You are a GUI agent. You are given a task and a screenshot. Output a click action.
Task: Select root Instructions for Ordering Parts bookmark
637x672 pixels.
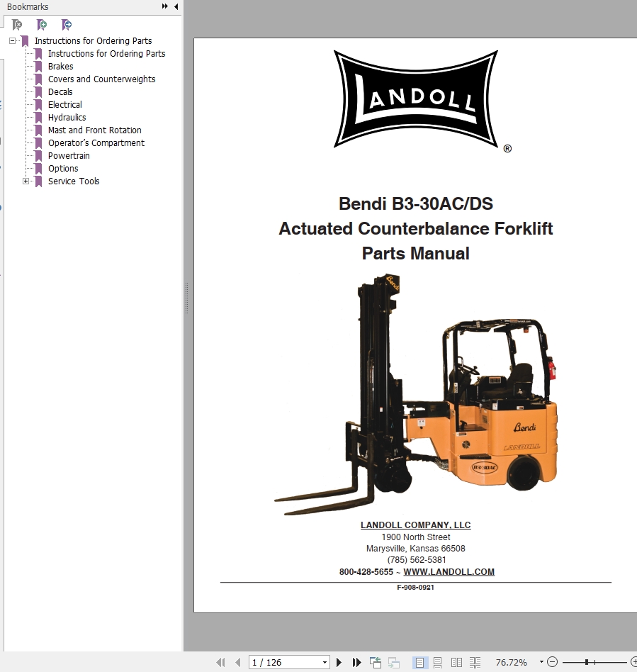point(93,40)
